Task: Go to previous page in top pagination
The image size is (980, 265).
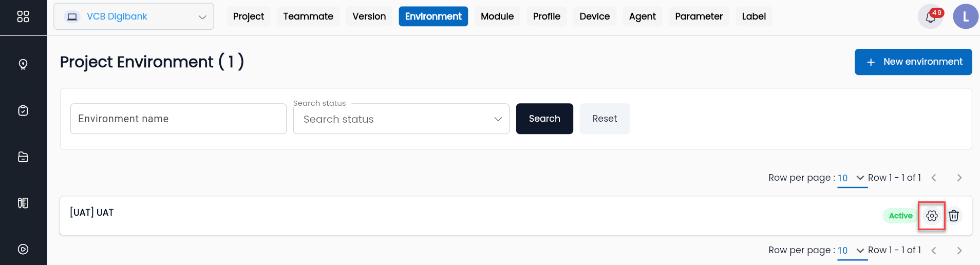Action: pyautogui.click(x=934, y=178)
